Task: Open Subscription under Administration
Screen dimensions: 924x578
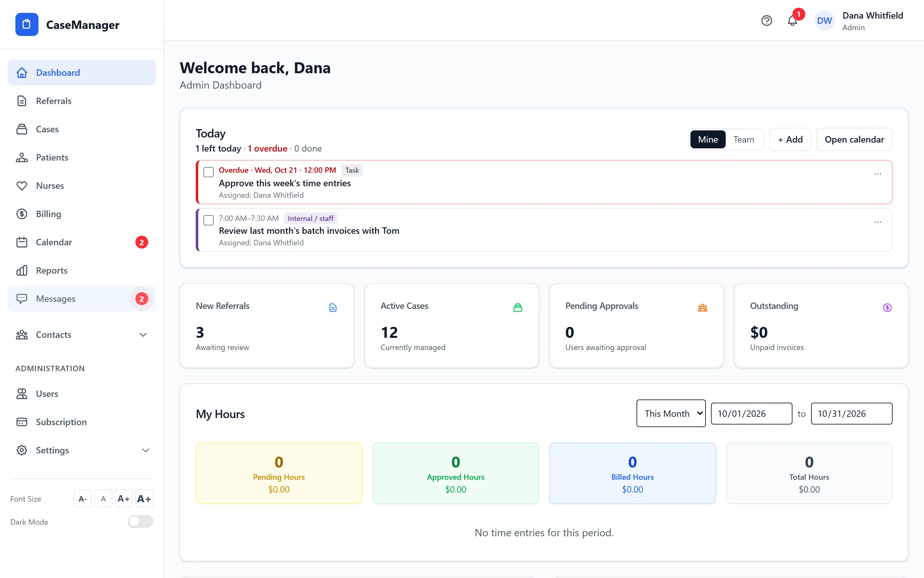Action: point(82,422)
